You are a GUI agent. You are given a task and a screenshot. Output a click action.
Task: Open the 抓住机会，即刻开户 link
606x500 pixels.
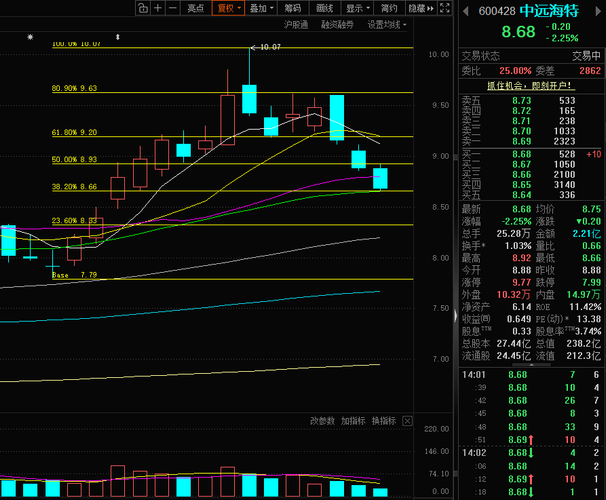click(x=531, y=85)
